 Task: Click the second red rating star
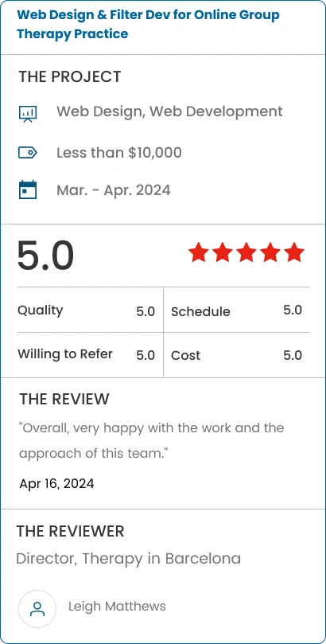223,252
